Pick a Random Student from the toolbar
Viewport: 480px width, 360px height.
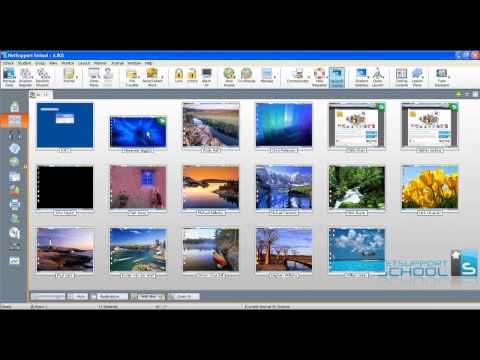coord(43,77)
